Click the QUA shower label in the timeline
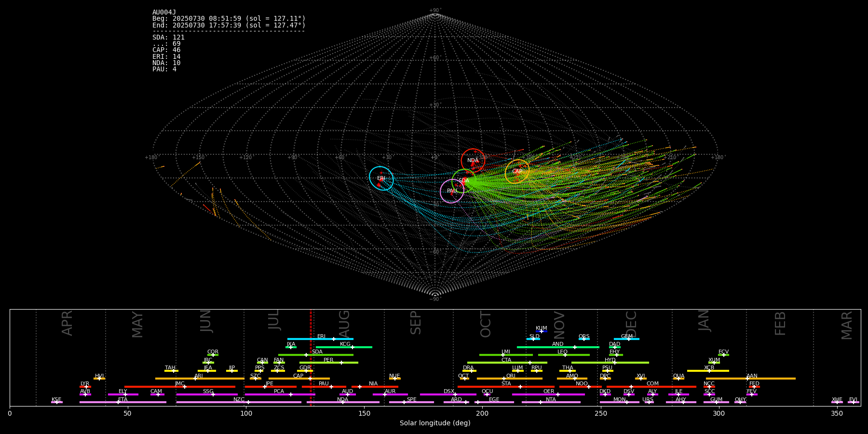 point(678,376)
